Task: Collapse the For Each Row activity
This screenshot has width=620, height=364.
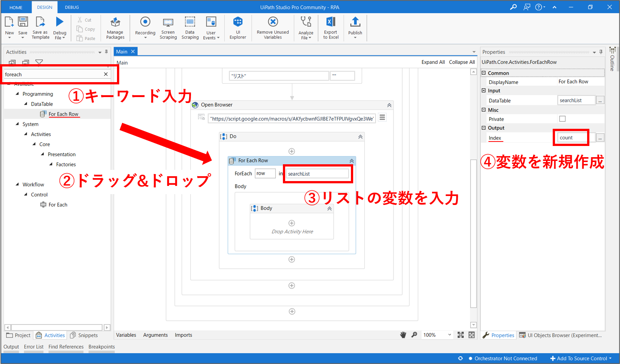Action: [351, 161]
